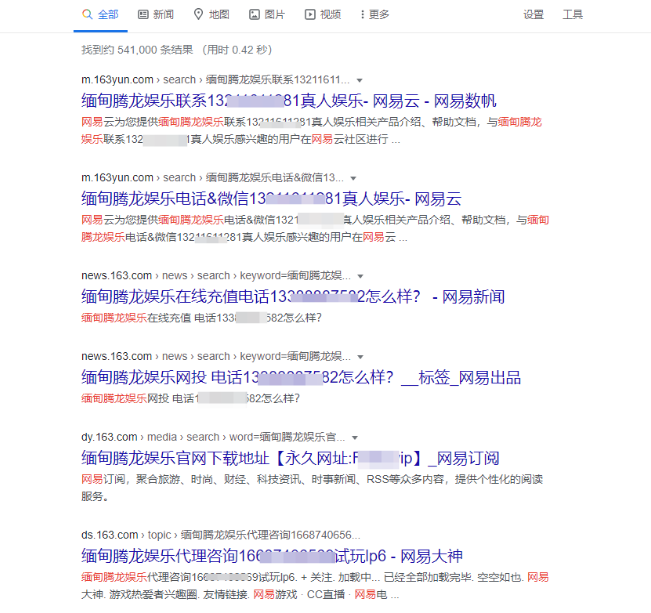Click the picture icon for 图片
651x613 pixels.
pos(254,15)
